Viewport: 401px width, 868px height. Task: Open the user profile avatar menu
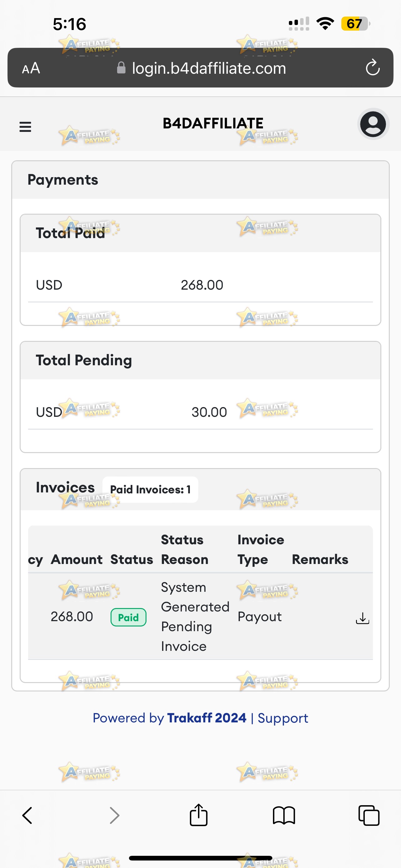[x=373, y=124]
